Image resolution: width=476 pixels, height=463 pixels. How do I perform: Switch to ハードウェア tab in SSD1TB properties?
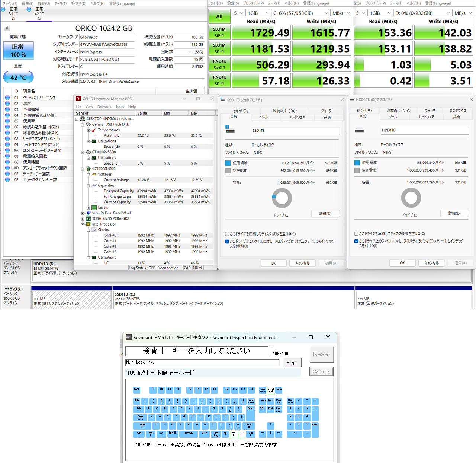(x=297, y=117)
